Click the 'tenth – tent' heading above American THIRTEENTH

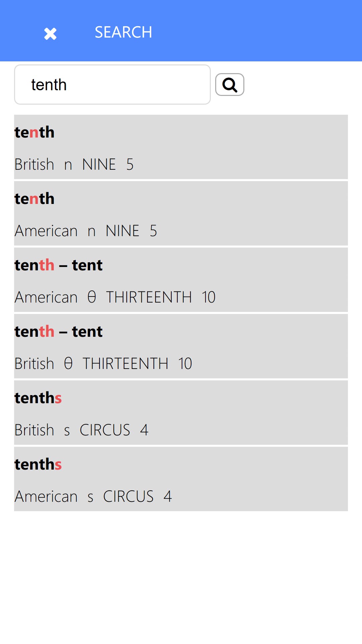[x=58, y=265]
